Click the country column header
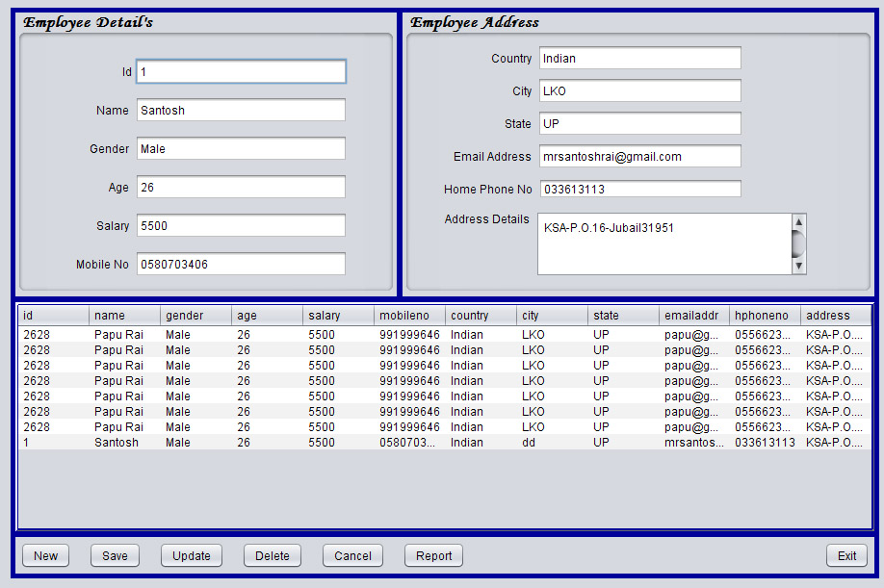884x588 pixels. point(481,316)
